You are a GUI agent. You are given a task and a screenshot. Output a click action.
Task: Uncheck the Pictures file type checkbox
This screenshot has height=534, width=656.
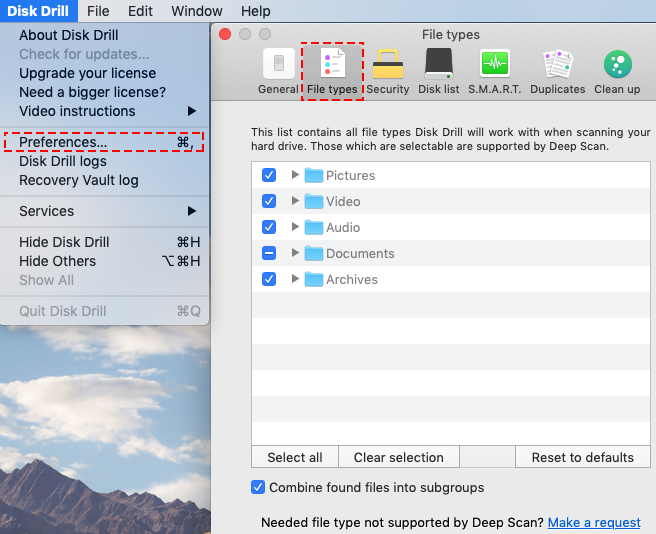coord(269,175)
